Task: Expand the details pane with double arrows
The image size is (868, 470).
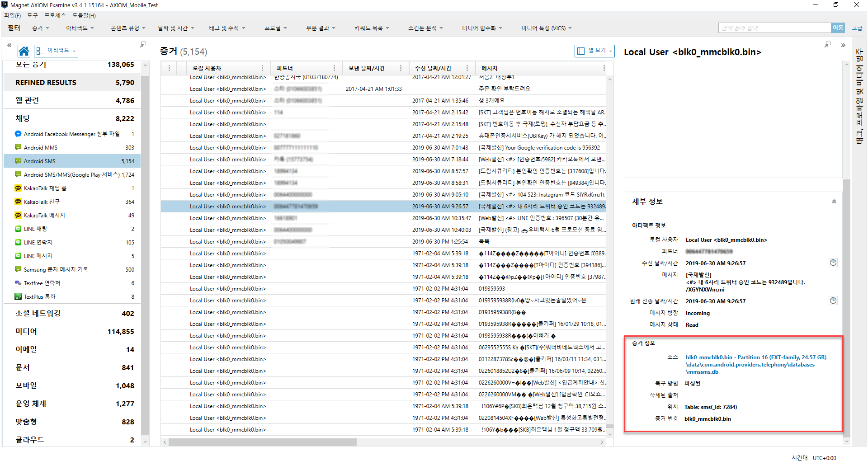Action: pyautogui.click(x=843, y=45)
